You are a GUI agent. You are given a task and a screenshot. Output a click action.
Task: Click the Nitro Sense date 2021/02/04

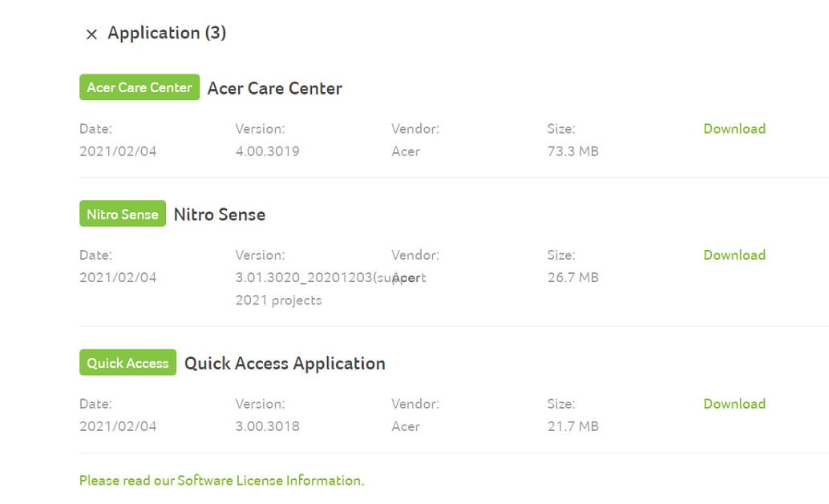[x=118, y=278]
